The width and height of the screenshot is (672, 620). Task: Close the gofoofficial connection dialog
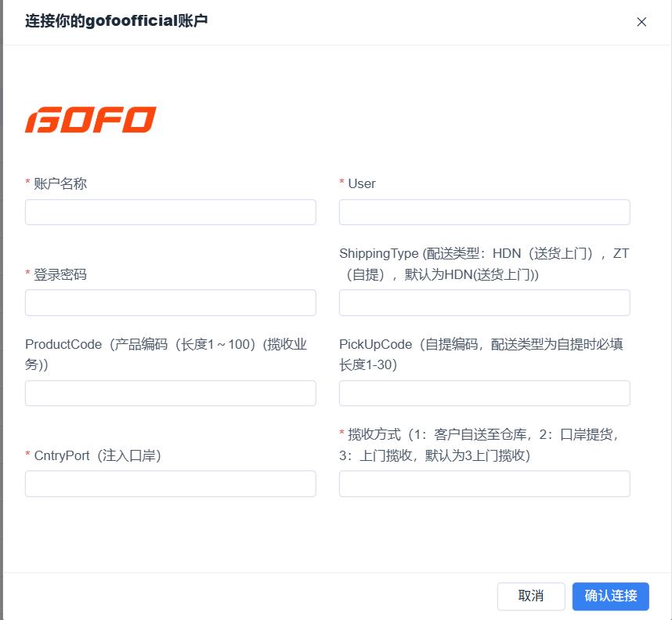(641, 22)
